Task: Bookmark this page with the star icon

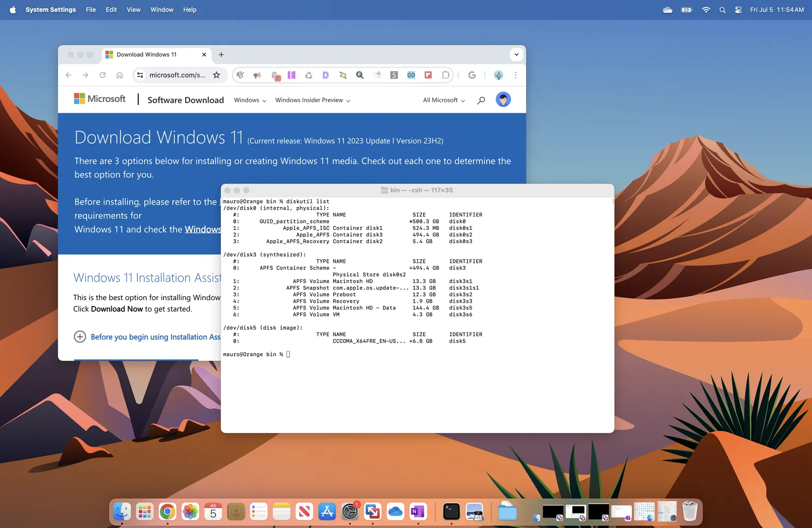Action: click(217, 75)
